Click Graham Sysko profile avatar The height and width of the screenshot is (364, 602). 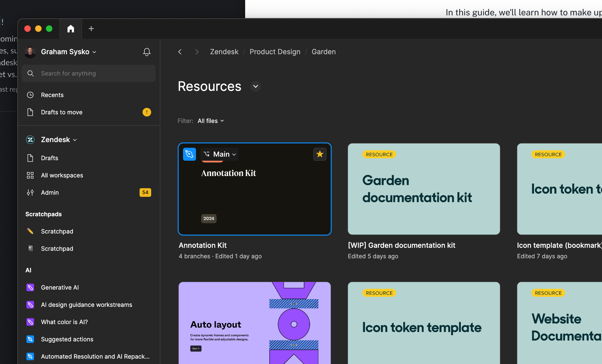pyautogui.click(x=30, y=52)
